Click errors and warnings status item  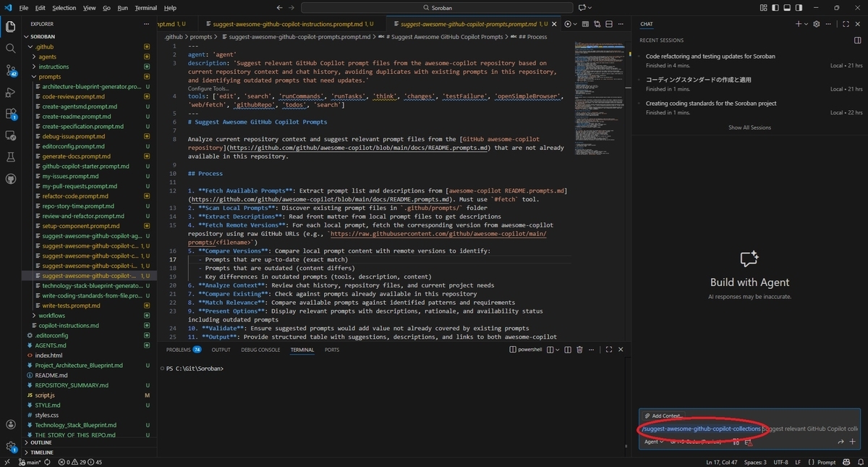80,462
